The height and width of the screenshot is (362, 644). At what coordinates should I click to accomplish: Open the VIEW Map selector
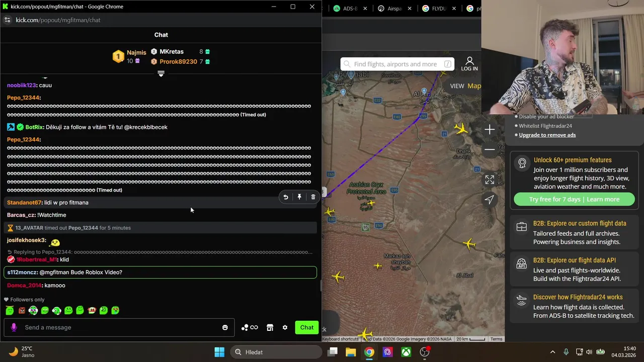click(x=465, y=86)
